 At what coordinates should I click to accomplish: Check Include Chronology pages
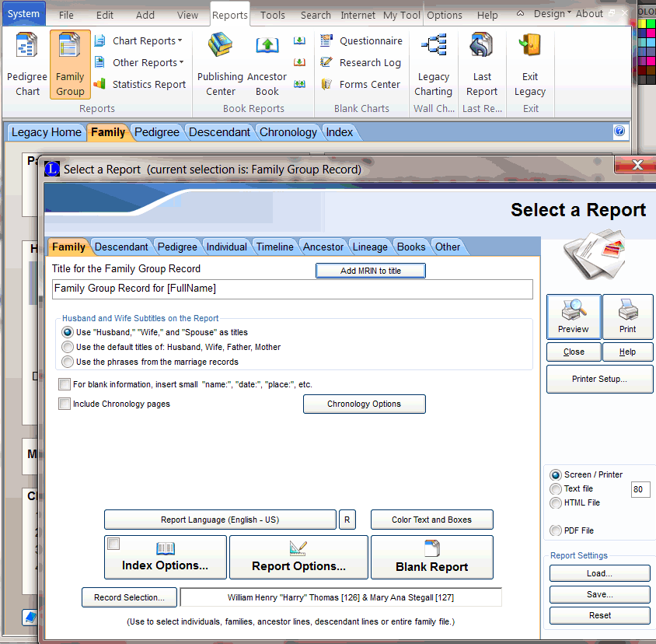(65, 404)
